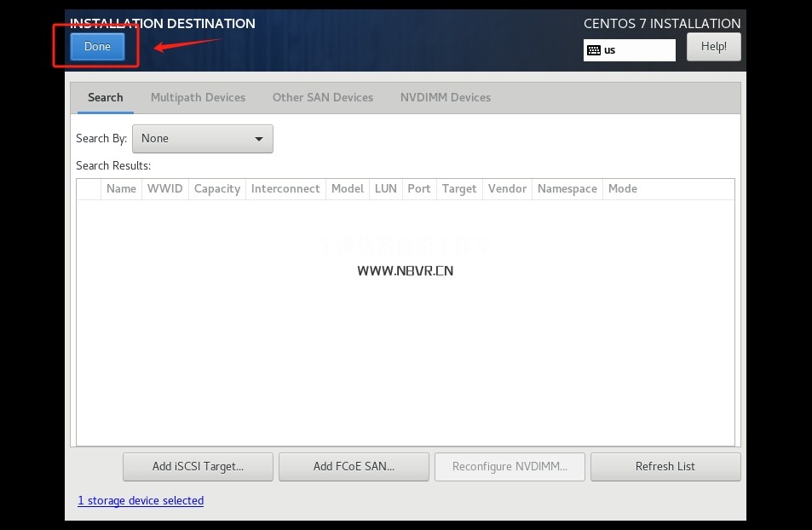Click the blue Done button
The height and width of the screenshot is (530, 812).
(x=97, y=47)
